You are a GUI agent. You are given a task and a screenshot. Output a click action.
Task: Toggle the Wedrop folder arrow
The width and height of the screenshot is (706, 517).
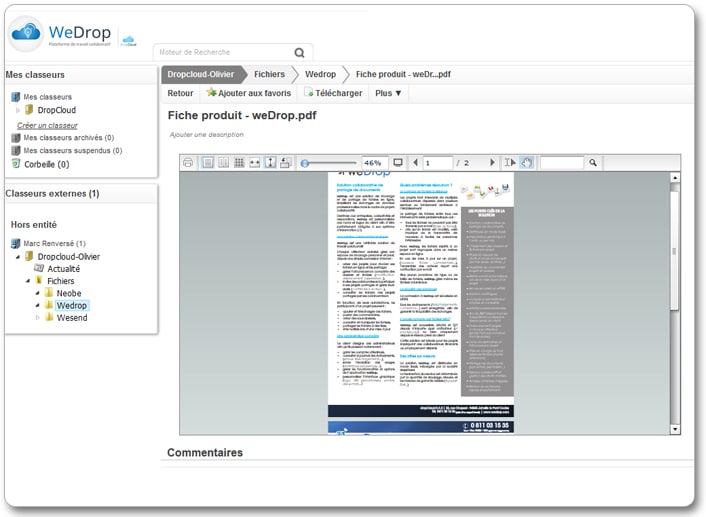pyautogui.click(x=37, y=305)
